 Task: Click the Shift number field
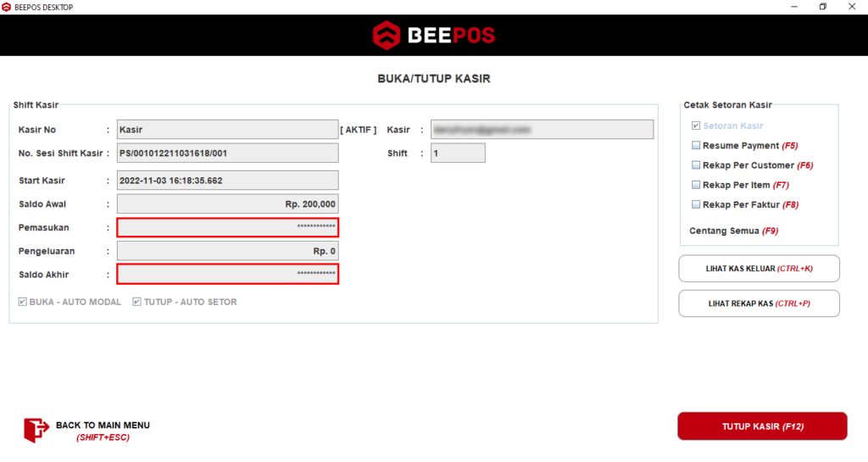[458, 153]
